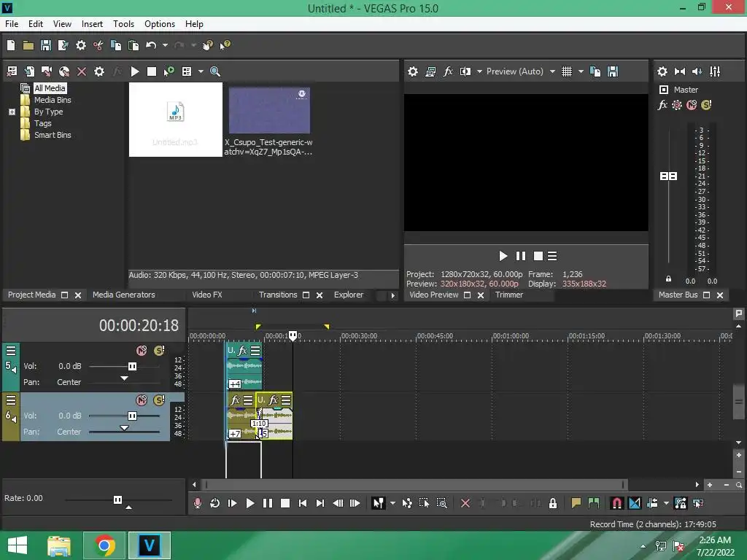Viewport: 747px width, 560px height.
Task: Open the split screen view dropdown arrow
Action: point(479,71)
